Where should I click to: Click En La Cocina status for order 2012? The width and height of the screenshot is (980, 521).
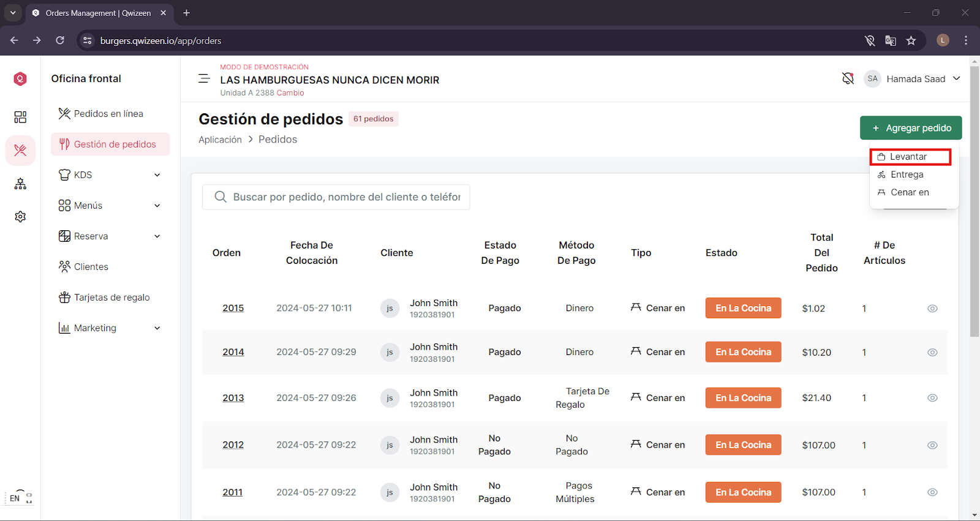tap(743, 445)
